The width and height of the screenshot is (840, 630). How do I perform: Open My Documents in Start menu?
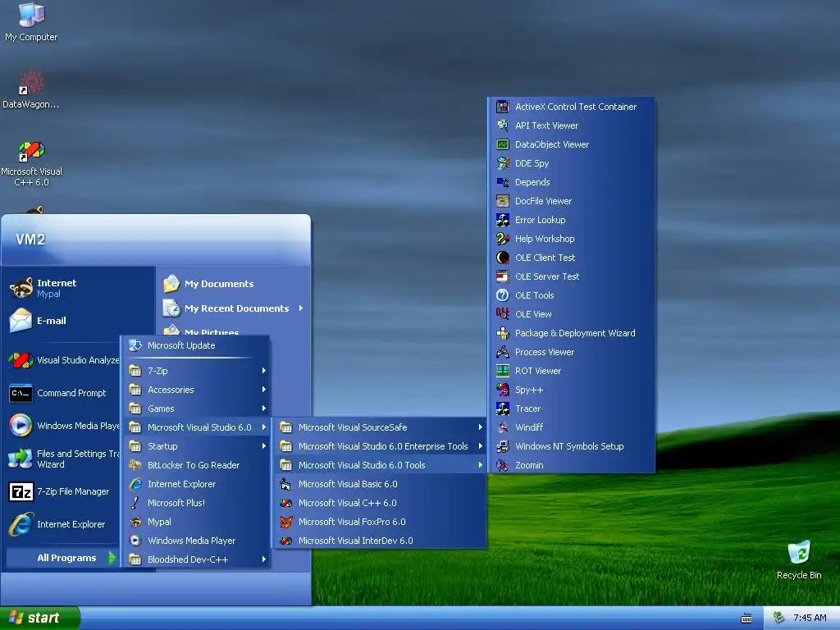pyautogui.click(x=233, y=283)
